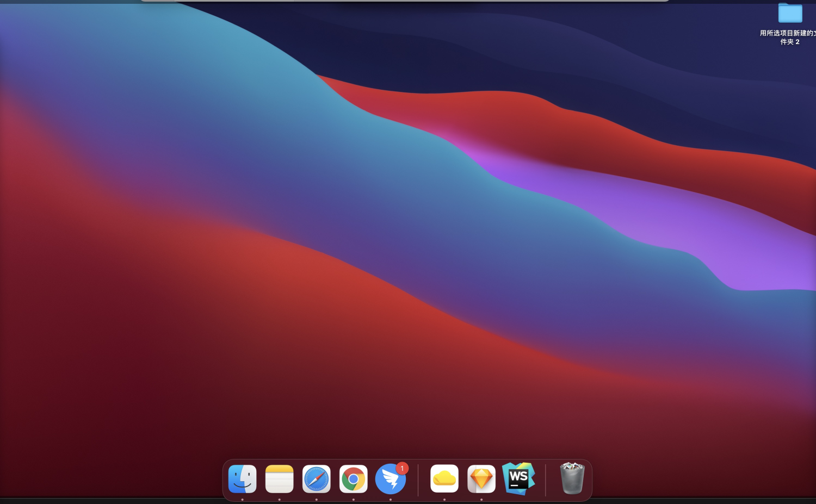Click the yellow cloud app icon
816x504 pixels.
[x=444, y=479]
